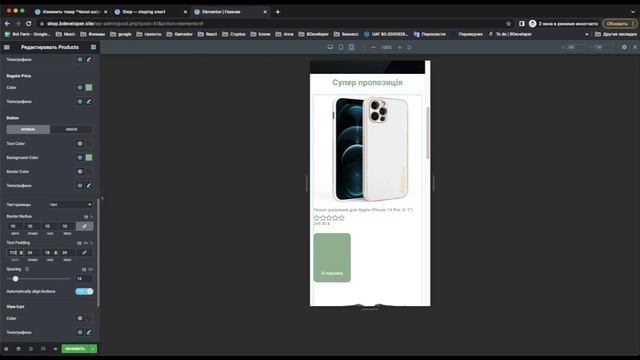Close the responsive bar
The image size is (640, 360).
pyautogui.click(x=635, y=47)
